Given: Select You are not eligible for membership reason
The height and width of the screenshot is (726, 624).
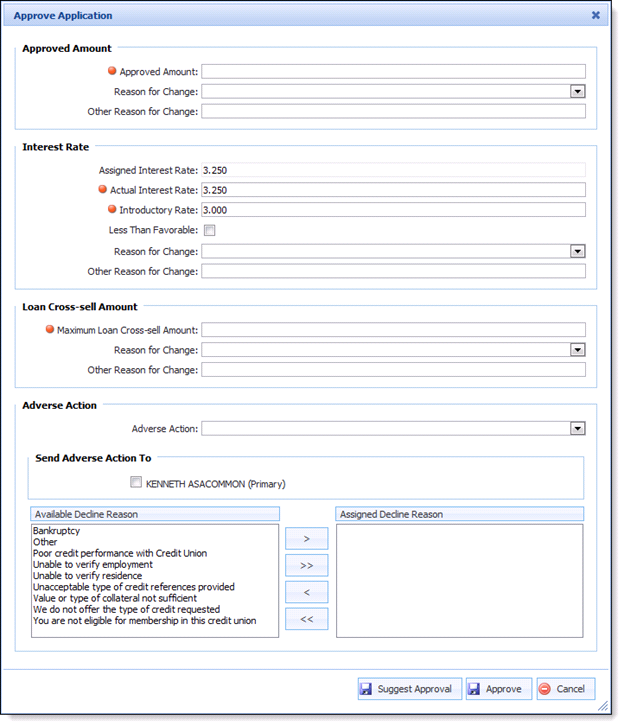Looking at the screenshot, I should pos(144,620).
